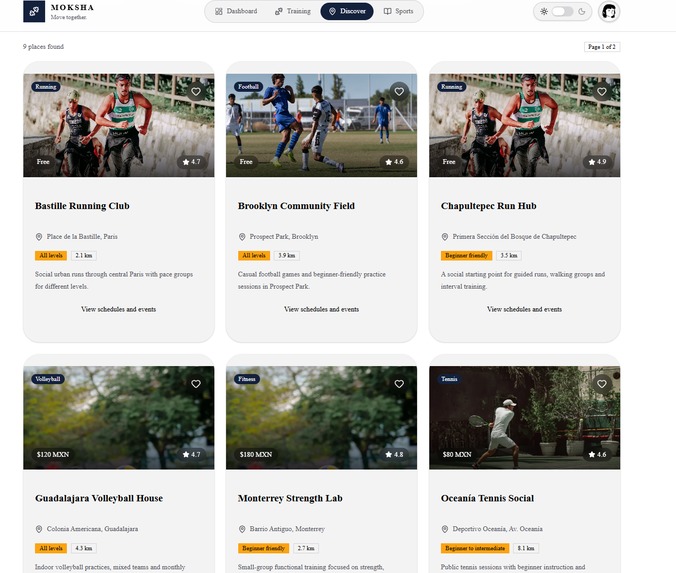This screenshot has width=676, height=573.
Task: Click the 3.9 km distance label
Action: coord(287,256)
